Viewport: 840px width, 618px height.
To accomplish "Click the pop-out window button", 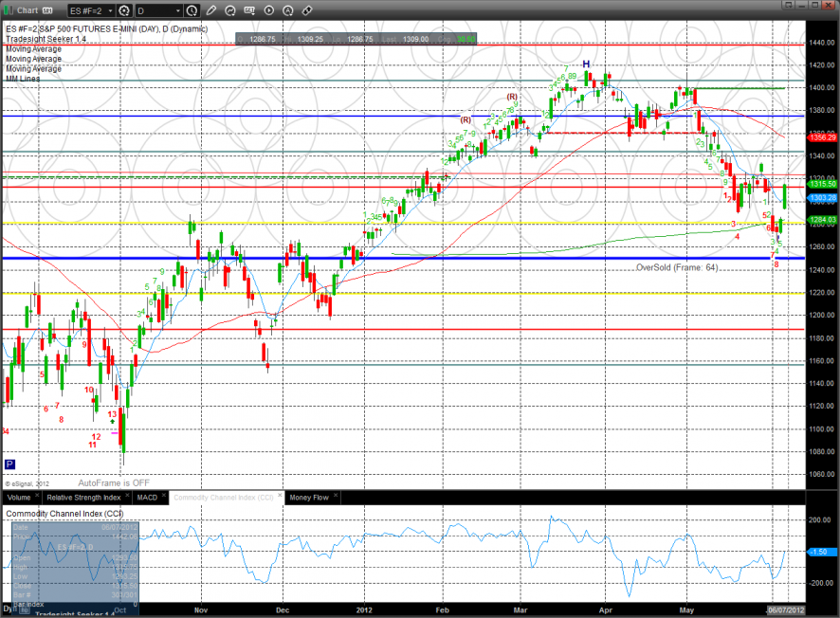I will (x=788, y=5).
